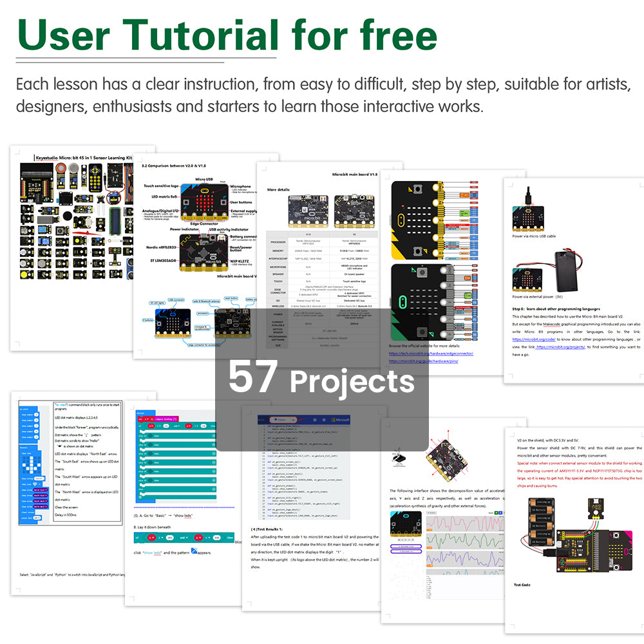Click the paragraph starting "Each lesson has a clear instruction"
The height and width of the screenshot is (644, 644).
click(x=323, y=95)
